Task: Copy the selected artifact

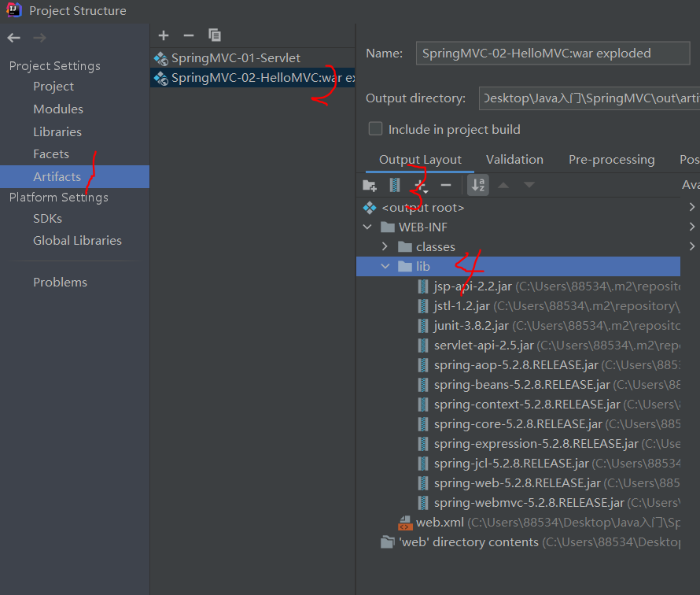Action: point(215,35)
